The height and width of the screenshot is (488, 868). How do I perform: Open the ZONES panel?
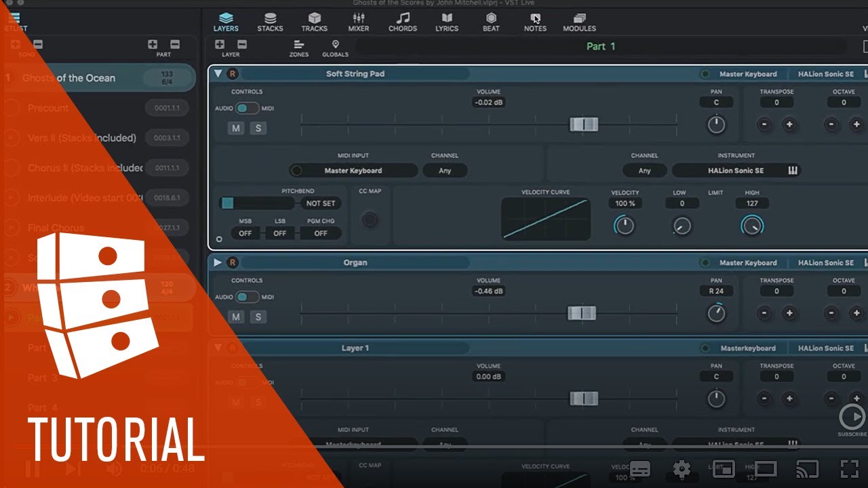point(298,48)
